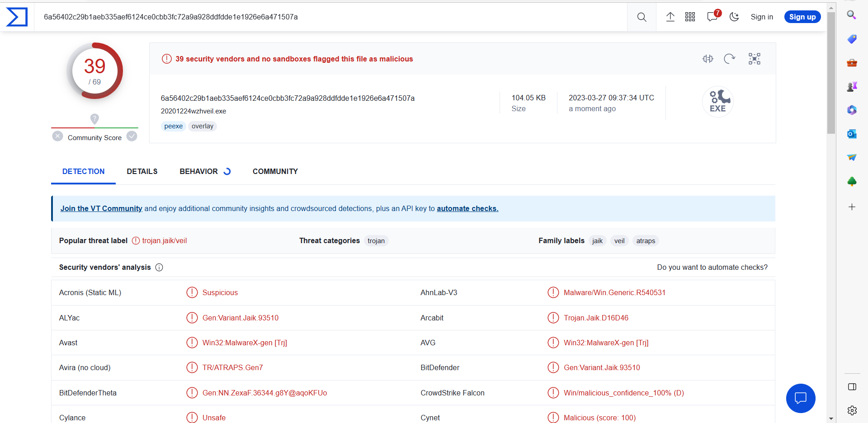This screenshot has height=423, width=868.
Task: Open the file relations graph icon
Action: [755, 59]
